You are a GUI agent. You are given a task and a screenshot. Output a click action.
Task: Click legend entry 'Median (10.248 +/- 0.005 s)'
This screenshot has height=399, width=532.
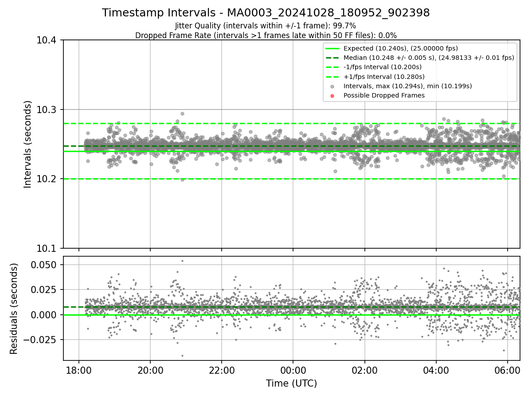[429, 58]
